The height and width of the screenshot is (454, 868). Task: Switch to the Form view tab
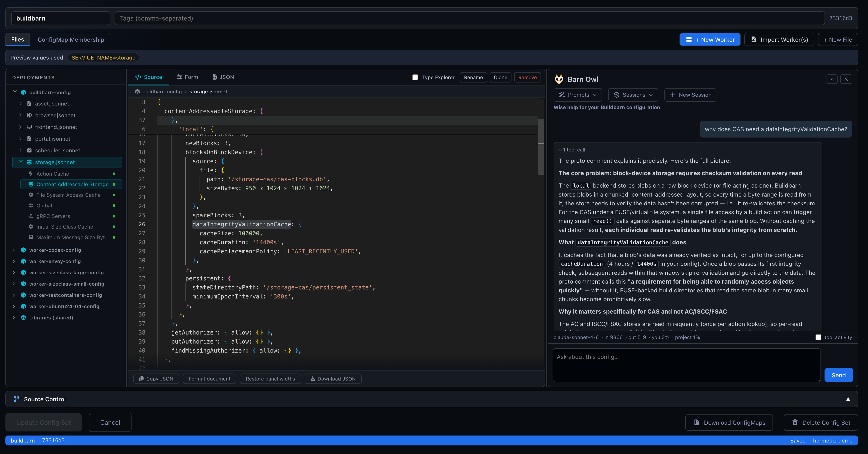pos(187,77)
